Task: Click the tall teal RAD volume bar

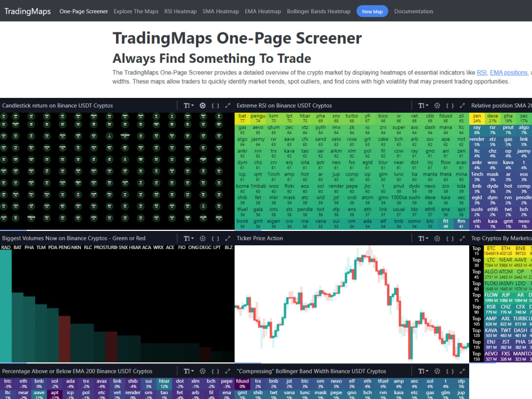Action: (6, 306)
